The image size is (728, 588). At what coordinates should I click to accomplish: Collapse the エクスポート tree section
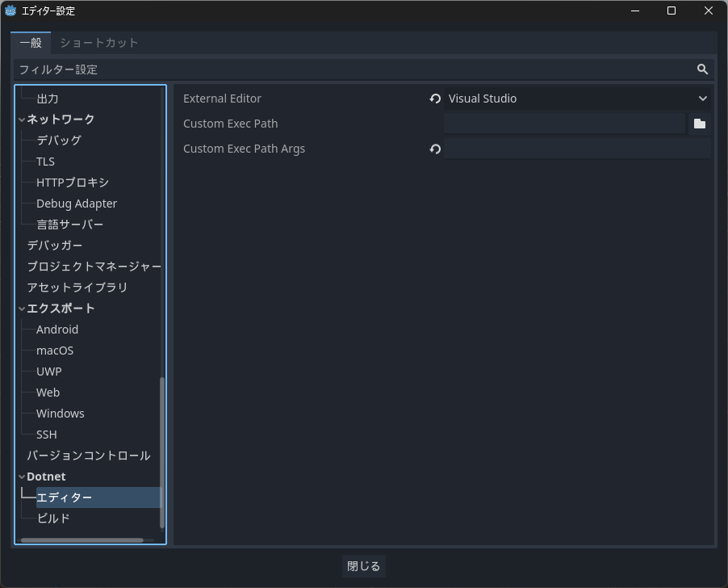click(x=21, y=309)
